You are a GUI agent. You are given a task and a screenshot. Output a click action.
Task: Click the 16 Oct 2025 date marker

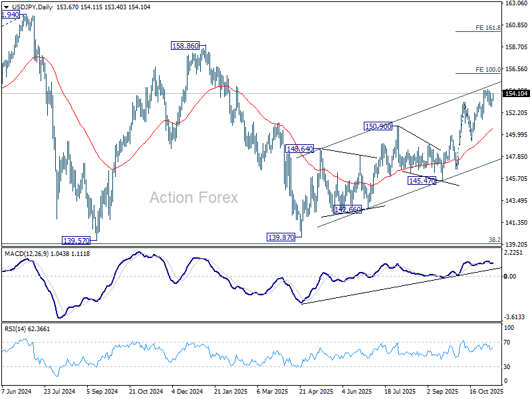(x=487, y=391)
